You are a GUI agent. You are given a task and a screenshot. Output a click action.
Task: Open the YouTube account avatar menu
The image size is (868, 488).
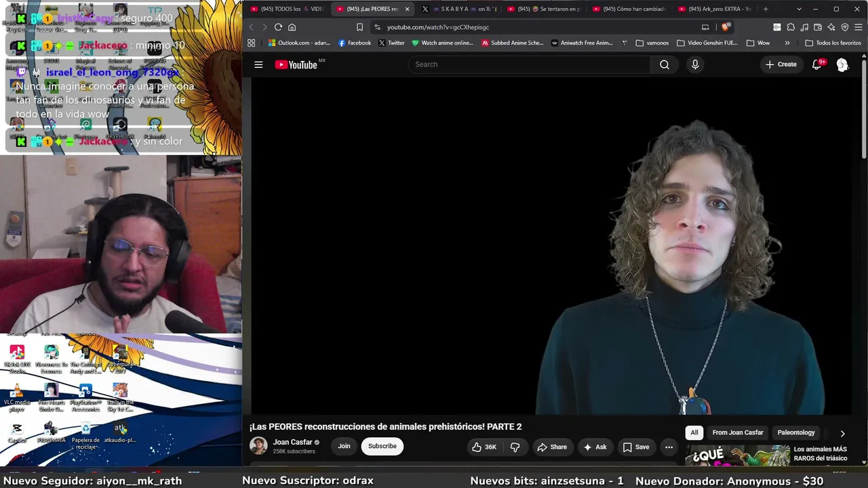(842, 64)
